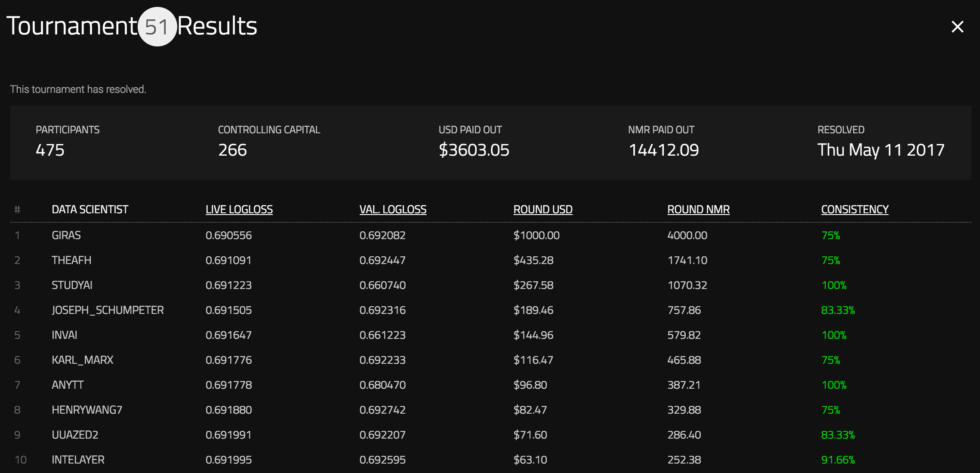980x473 pixels.
Task: Sort the table by LIVE LOGLOSS column
Action: coord(239,209)
